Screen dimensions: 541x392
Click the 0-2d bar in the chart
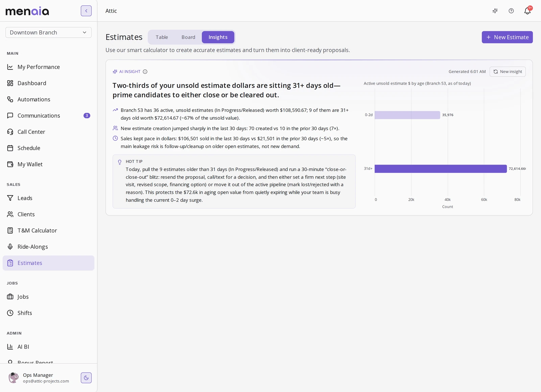click(x=407, y=115)
